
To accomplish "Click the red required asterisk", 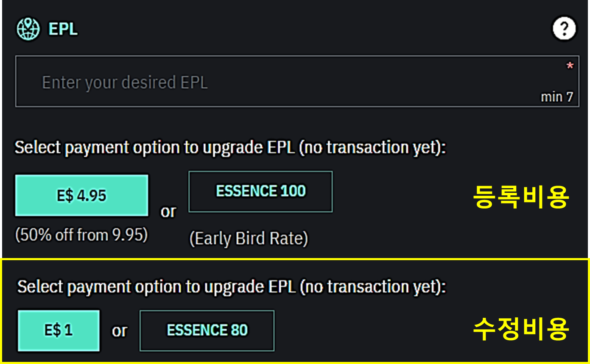I will click(570, 66).
